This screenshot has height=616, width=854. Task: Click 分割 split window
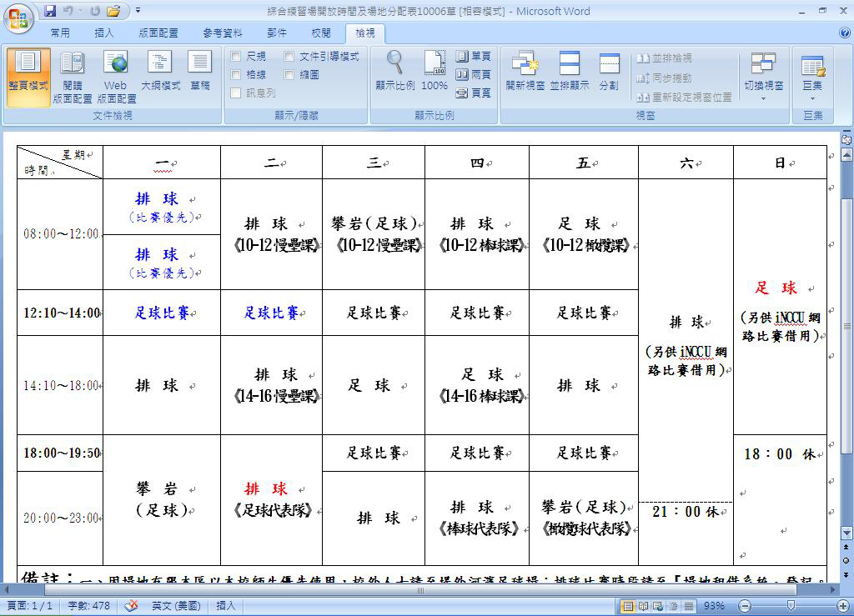point(609,70)
